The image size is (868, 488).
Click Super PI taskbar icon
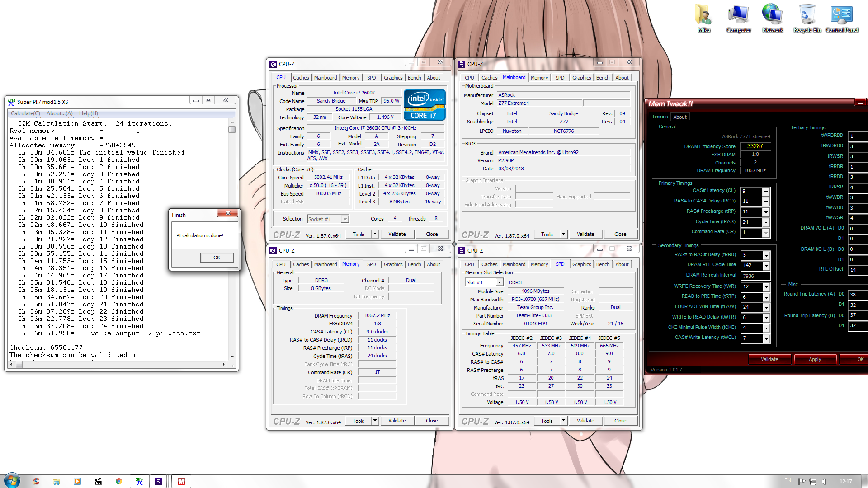click(139, 481)
